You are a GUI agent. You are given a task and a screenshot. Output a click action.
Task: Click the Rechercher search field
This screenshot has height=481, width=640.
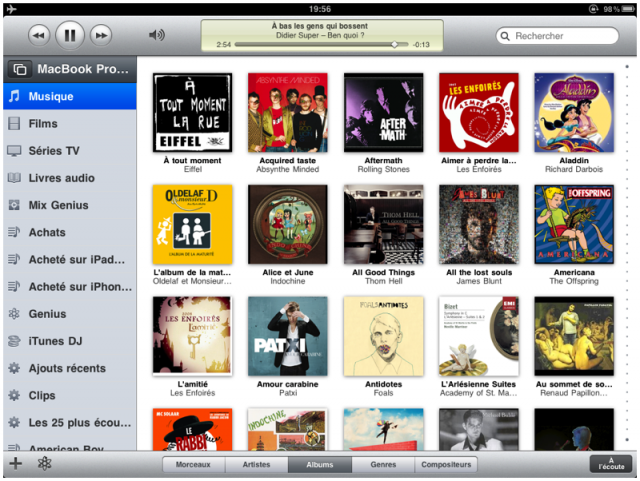557,36
